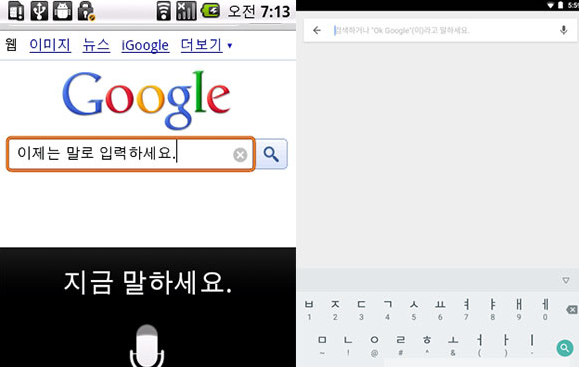Tap the Android debugging status icon
This screenshot has width=579, height=367.
[62, 11]
